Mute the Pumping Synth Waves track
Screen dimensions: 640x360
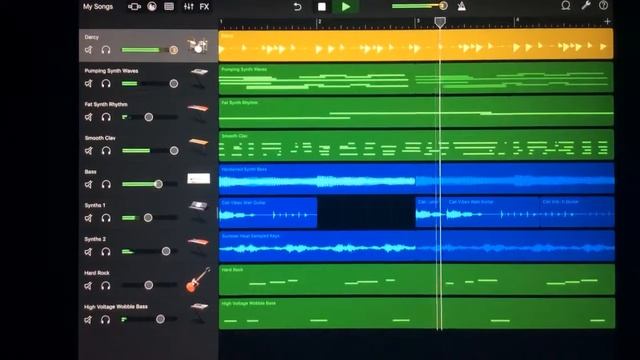point(89,84)
